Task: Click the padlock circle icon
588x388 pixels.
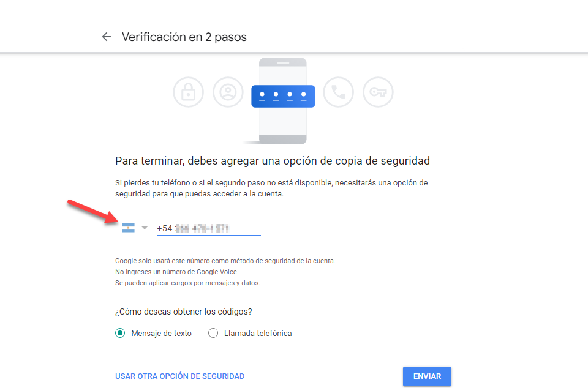Action: 188,92
